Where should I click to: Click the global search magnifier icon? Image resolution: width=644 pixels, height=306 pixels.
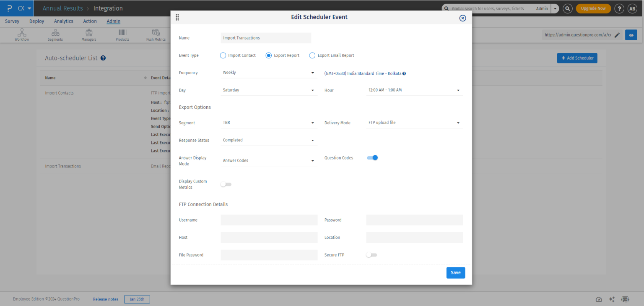click(567, 8)
